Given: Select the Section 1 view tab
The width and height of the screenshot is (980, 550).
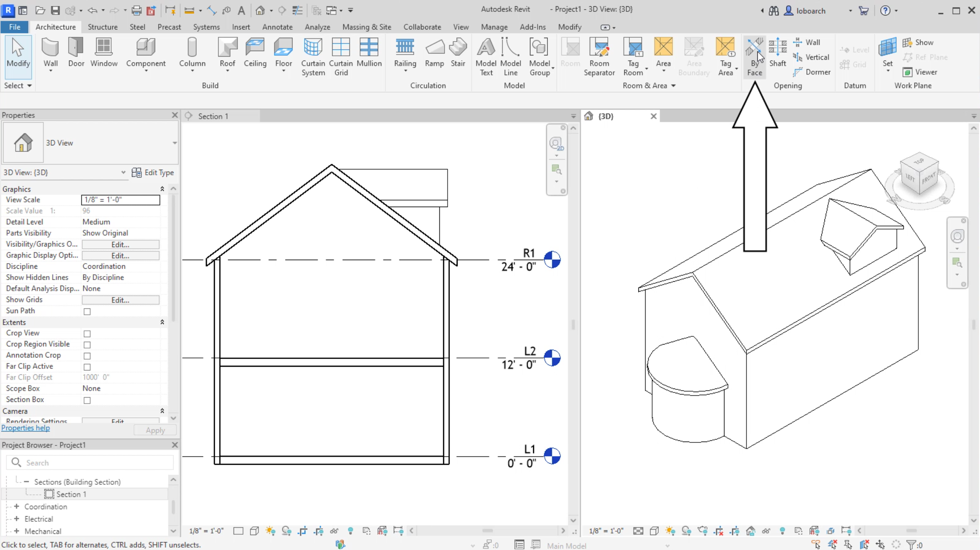Looking at the screenshot, I should pos(214,115).
